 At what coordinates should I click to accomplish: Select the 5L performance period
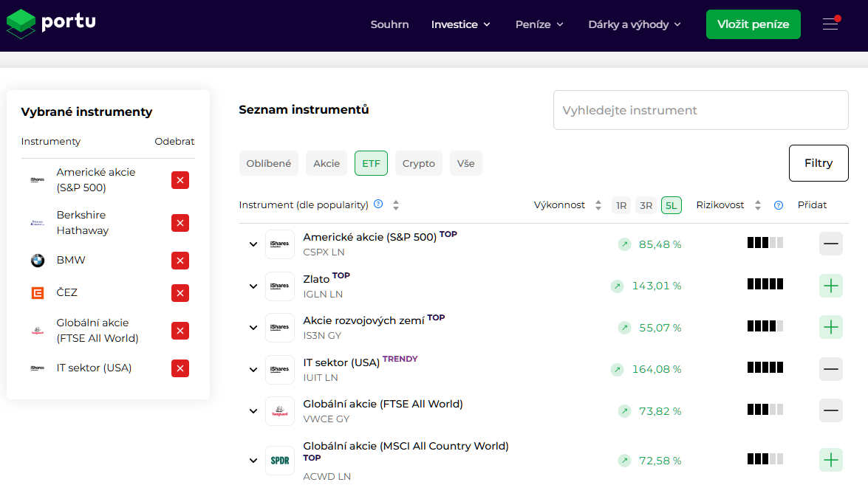coord(671,205)
